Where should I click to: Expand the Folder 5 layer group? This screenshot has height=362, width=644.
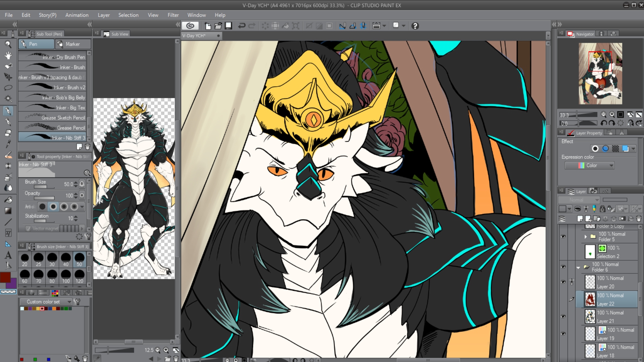[x=586, y=236]
